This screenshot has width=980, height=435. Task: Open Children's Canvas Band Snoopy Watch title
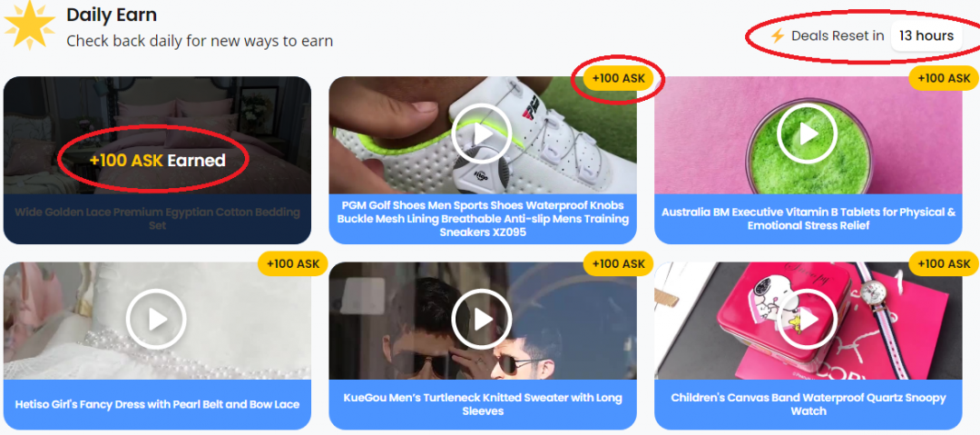(x=808, y=404)
